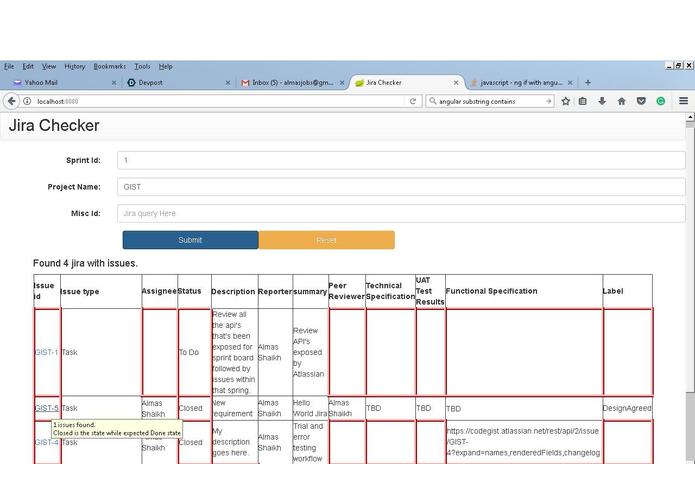Open the Bookmarks menu
This screenshot has height=494, width=695.
(x=109, y=66)
